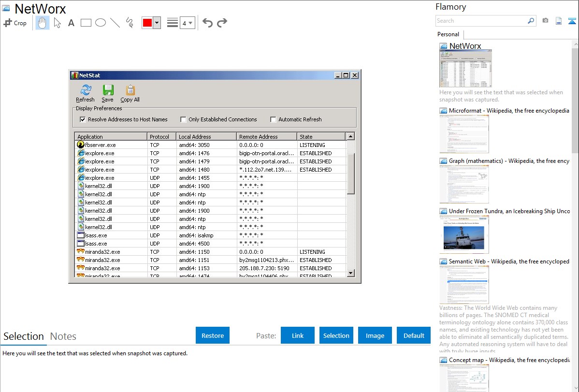Click the document icon in Flamory panel
Image resolution: width=579 pixels, height=392 pixels.
click(559, 21)
